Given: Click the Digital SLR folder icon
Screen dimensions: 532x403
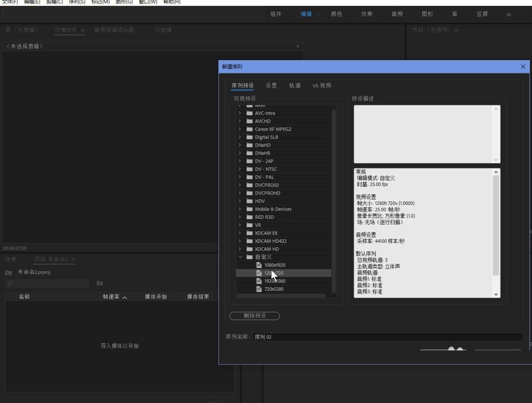Looking at the screenshot, I should [250, 137].
